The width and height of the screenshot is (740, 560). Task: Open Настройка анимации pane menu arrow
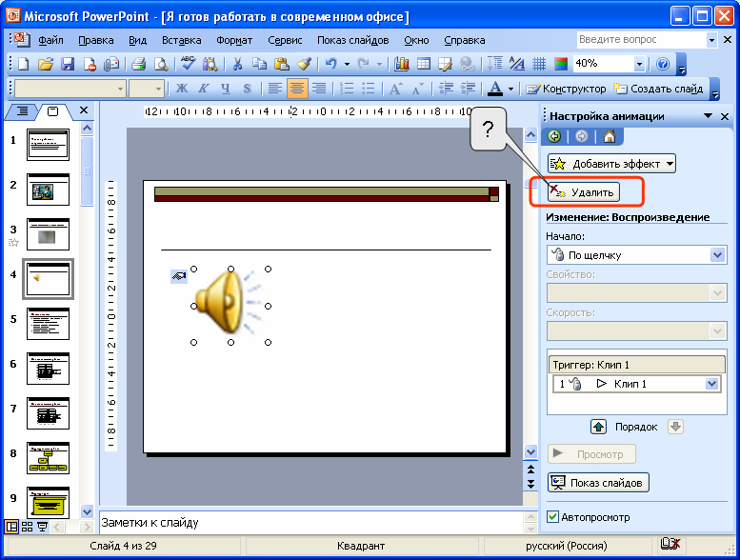click(x=708, y=115)
